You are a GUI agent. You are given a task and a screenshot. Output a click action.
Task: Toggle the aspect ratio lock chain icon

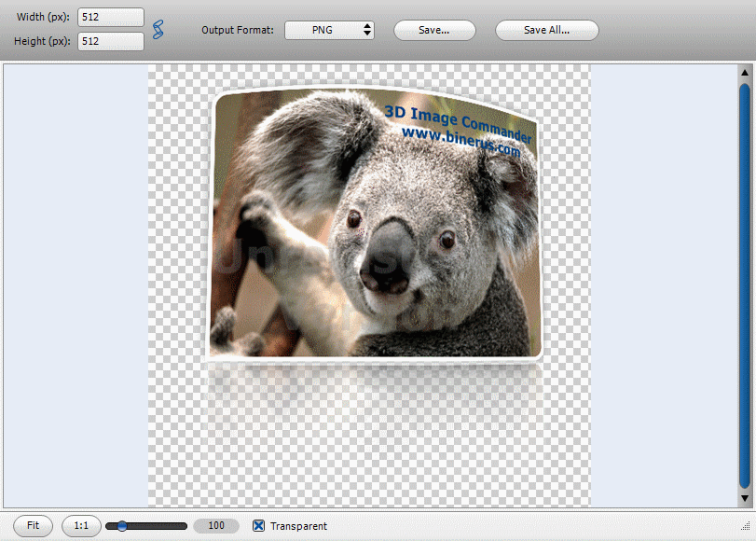158,30
